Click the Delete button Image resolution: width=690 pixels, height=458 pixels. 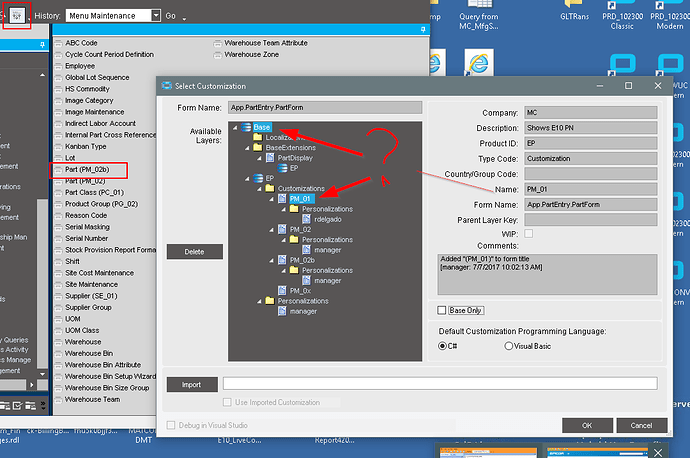(x=195, y=252)
